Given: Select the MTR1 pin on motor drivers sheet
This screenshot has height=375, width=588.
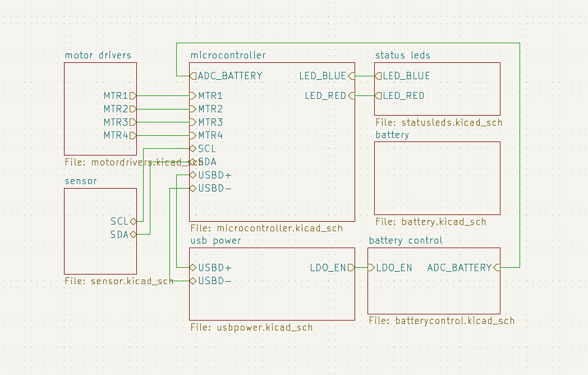Looking at the screenshot, I should tap(120, 96).
